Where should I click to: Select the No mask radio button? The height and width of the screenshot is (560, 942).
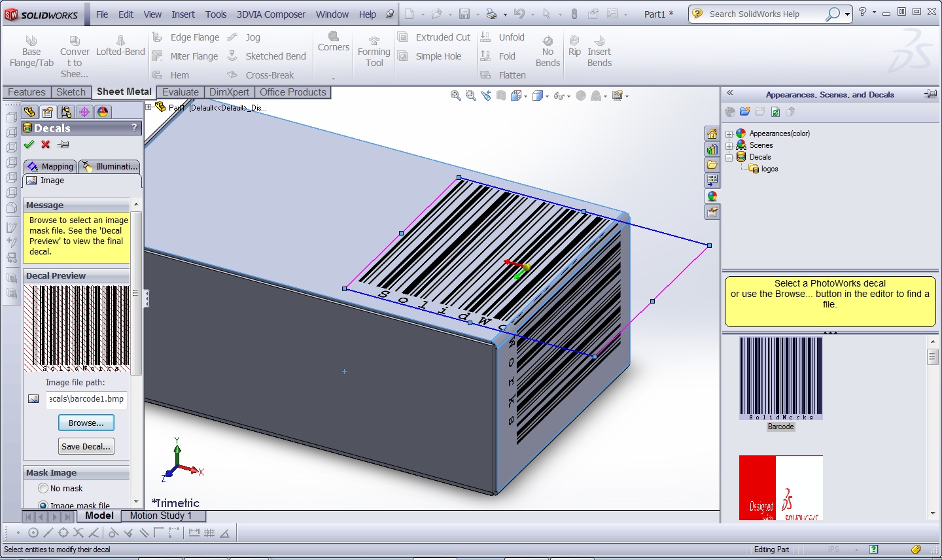coord(43,488)
